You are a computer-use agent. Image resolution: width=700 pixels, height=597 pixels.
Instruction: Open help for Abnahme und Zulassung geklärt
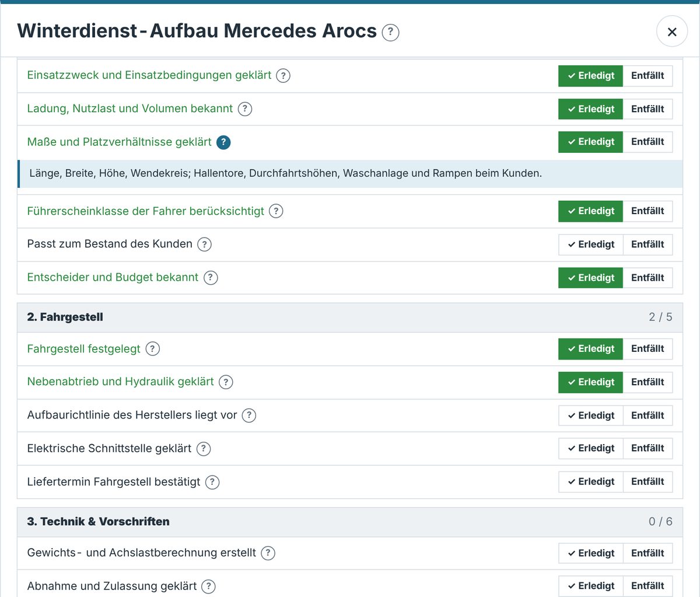[208, 586]
